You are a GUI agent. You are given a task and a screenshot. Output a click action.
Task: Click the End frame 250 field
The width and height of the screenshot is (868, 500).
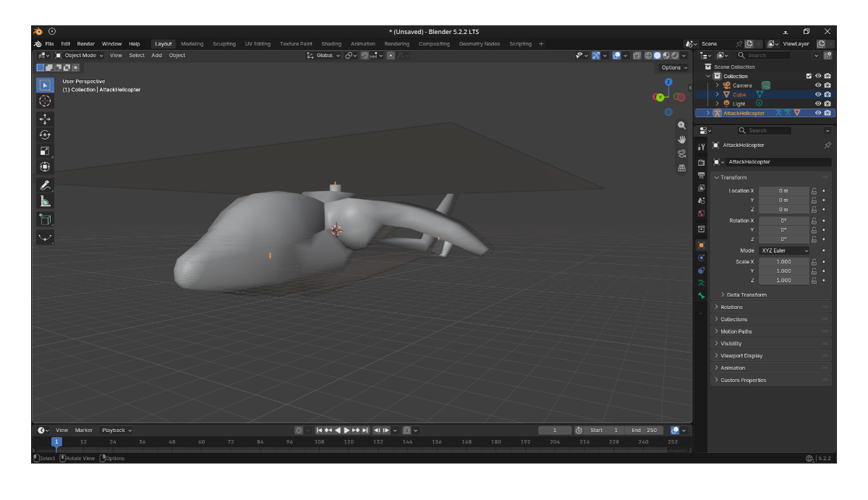click(644, 431)
